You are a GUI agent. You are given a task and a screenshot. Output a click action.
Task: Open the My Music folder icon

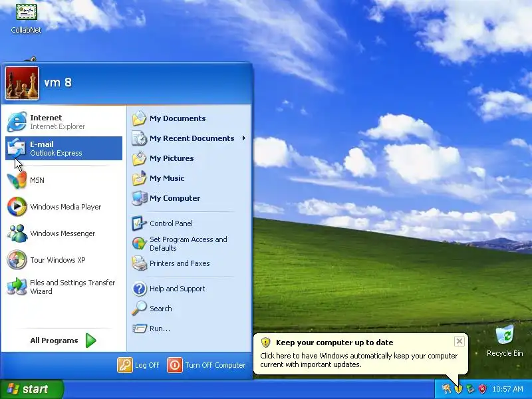click(x=139, y=178)
